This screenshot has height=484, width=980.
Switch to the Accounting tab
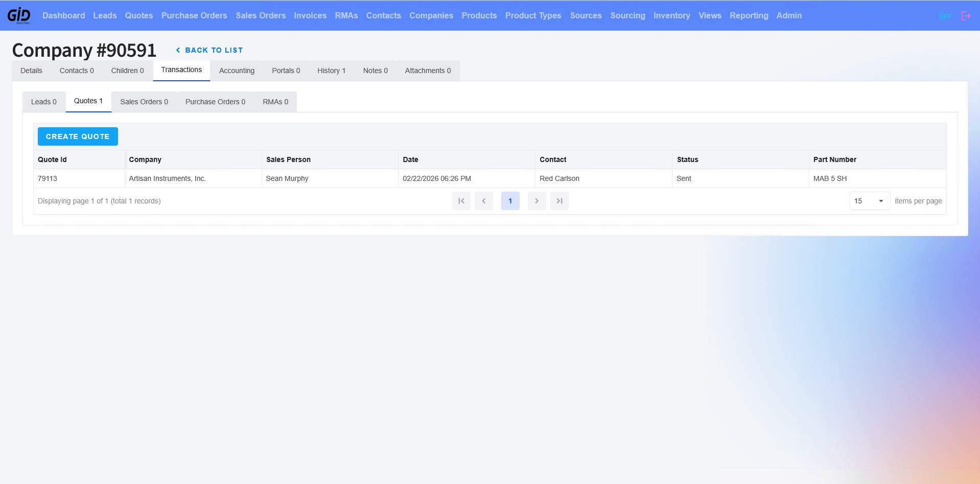click(x=237, y=71)
